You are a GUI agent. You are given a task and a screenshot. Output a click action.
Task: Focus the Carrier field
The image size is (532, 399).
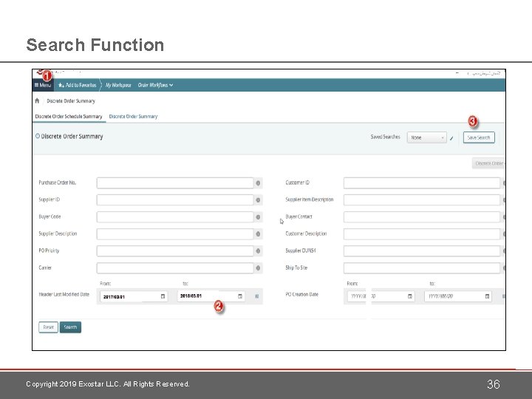point(175,268)
